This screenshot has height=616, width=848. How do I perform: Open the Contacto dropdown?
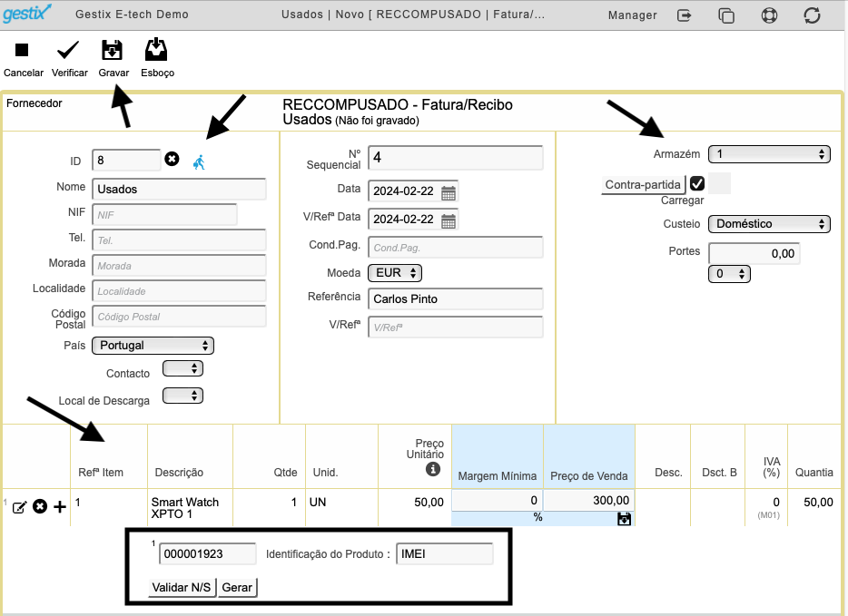point(182,368)
